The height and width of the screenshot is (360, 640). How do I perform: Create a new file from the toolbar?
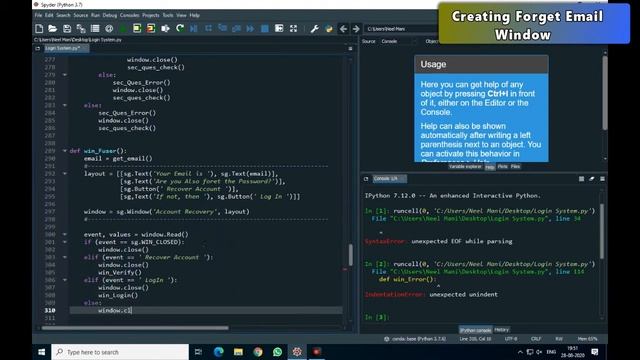(39, 29)
